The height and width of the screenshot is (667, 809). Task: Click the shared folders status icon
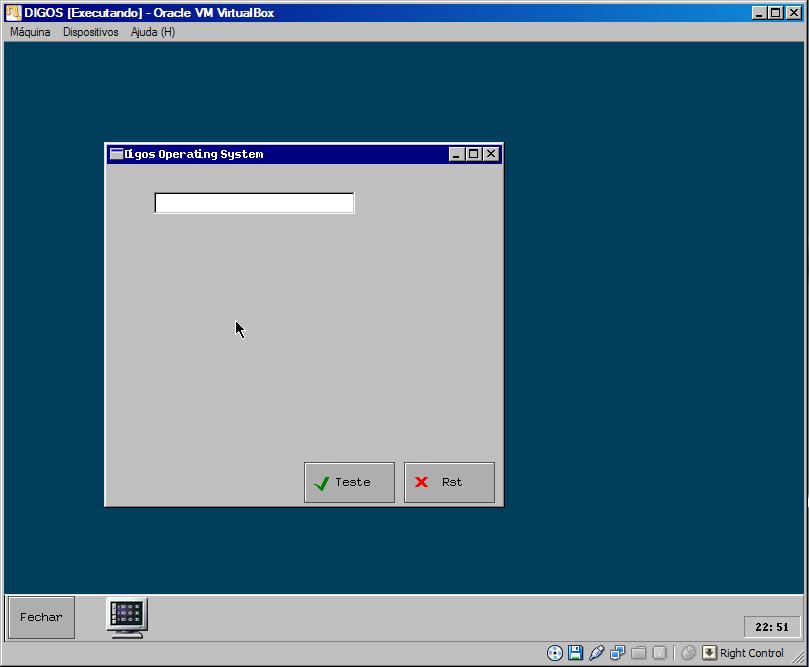(639, 653)
